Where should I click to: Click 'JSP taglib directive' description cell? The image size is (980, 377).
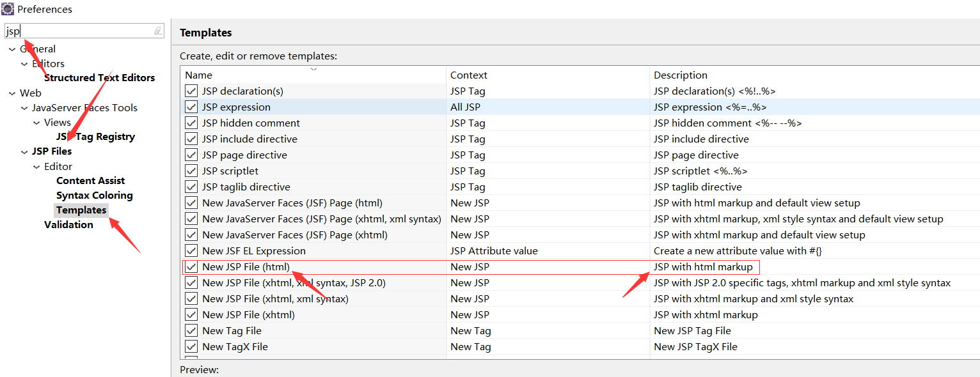(x=698, y=187)
